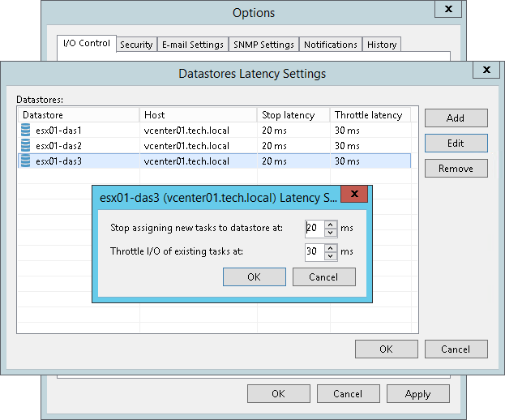Click the 30 ms throttle latency of esx01-das2
505x420 pixels.
click(347, 146)
